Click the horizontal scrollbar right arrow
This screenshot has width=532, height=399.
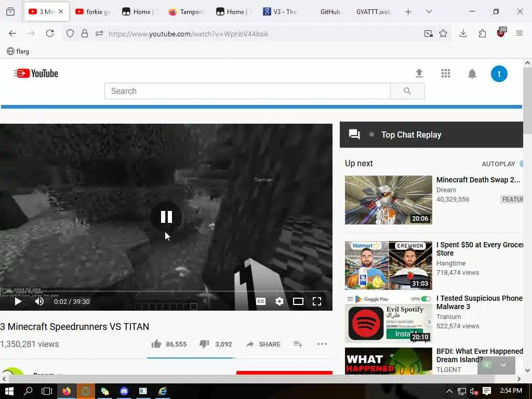(x=518, y=379)
